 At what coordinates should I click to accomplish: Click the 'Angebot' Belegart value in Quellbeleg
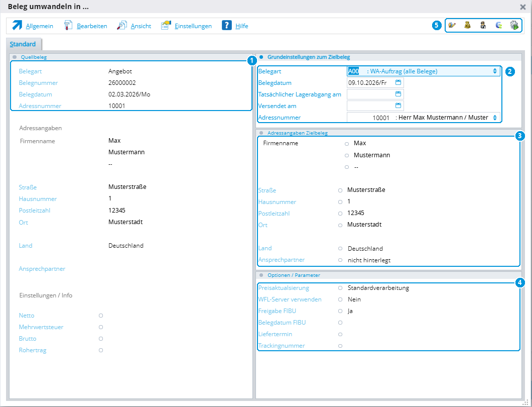click(120, 71)
